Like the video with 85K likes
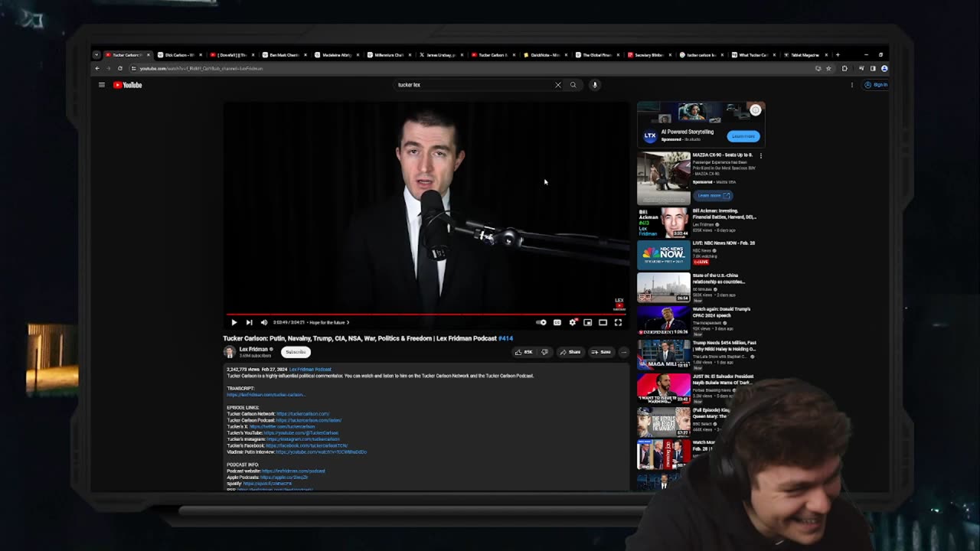Screen dimensions: 980x551 tap(524, 352)
